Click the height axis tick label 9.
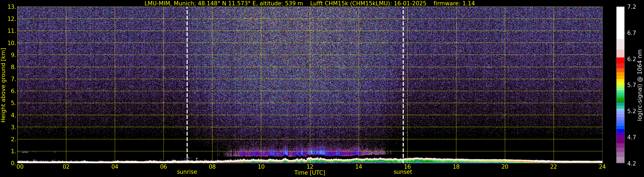The height and width of the screenshot is (177, 644). tap(13, 55)
